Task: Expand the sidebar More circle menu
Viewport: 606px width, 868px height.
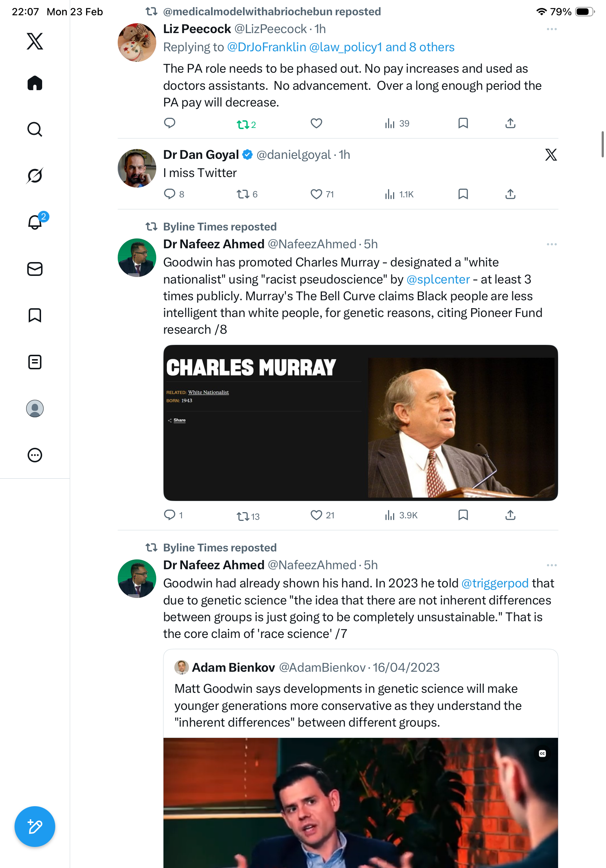Action: point(35,455)
